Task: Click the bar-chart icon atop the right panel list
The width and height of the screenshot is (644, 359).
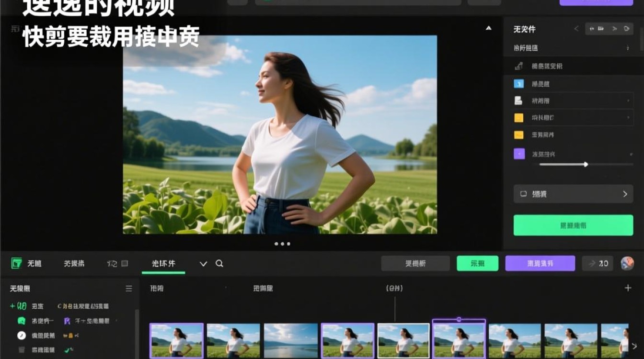Action: click(519, 66)
